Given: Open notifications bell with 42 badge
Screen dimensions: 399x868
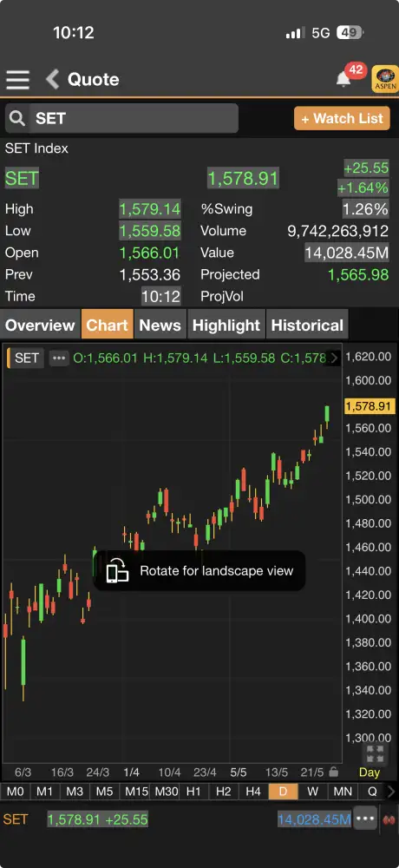Looking at the screenshot, I should [x=343, y=79].
